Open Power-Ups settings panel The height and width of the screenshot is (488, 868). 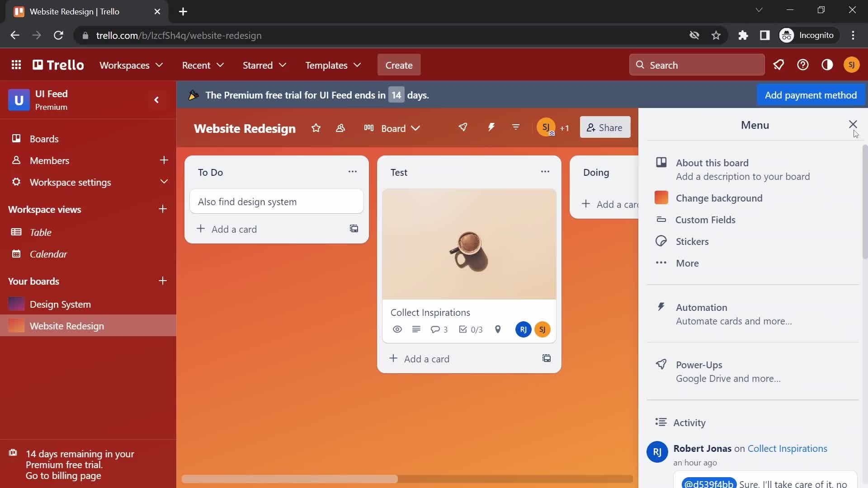[699, 364]
